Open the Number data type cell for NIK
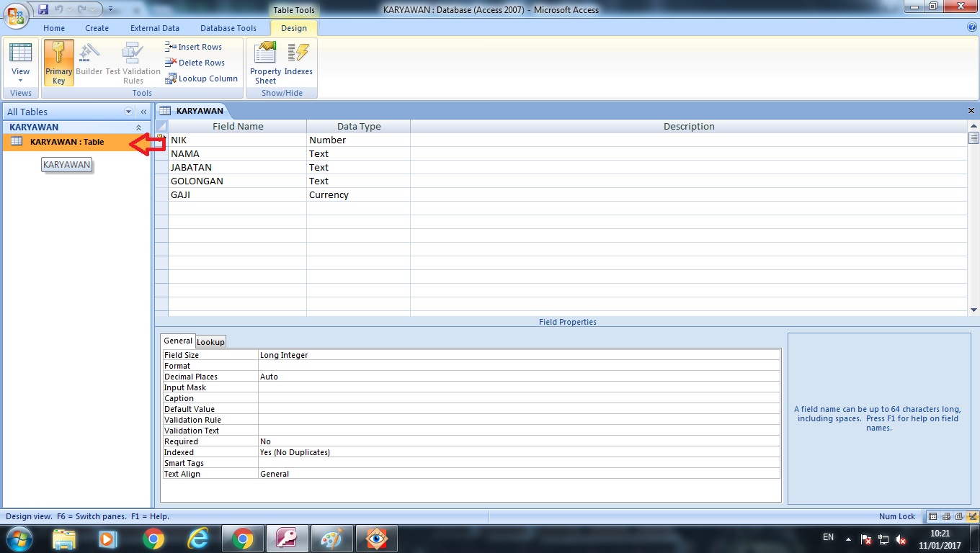Screen dimensions: 980x553 pyautogui.click(x=358, y=140)
